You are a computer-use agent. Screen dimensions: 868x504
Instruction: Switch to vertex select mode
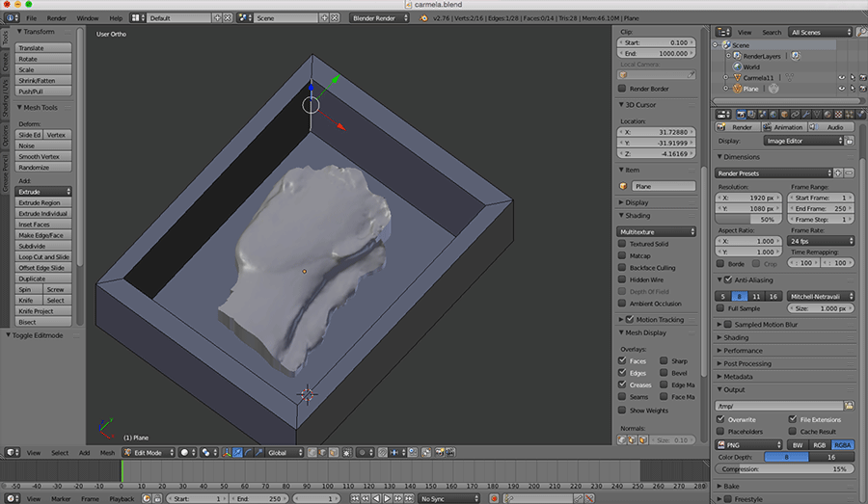pos(312,453)
